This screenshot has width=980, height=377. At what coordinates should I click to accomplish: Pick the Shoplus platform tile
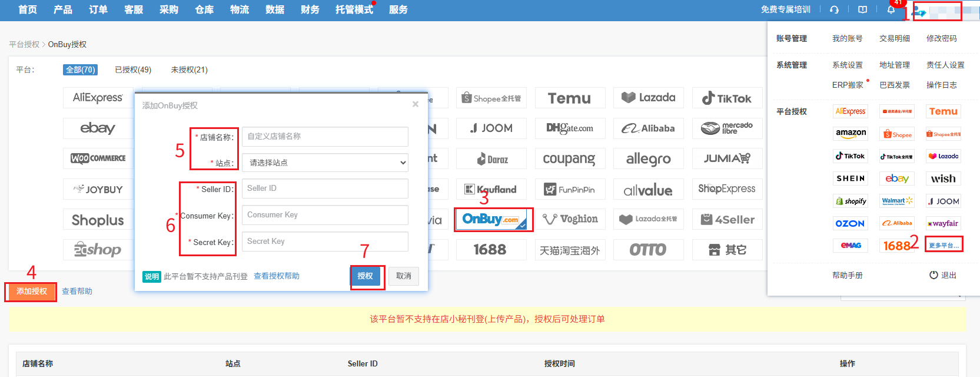(x=98, y=219)
